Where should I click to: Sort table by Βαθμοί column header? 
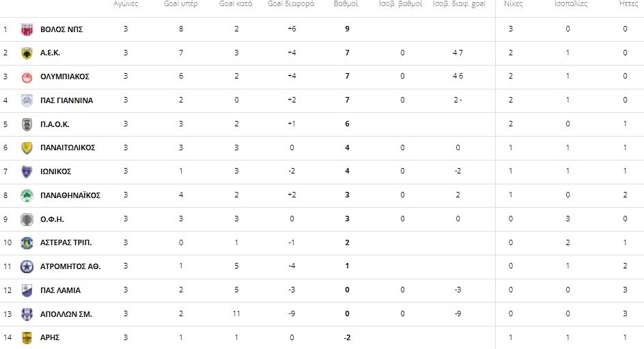point(346,4)
